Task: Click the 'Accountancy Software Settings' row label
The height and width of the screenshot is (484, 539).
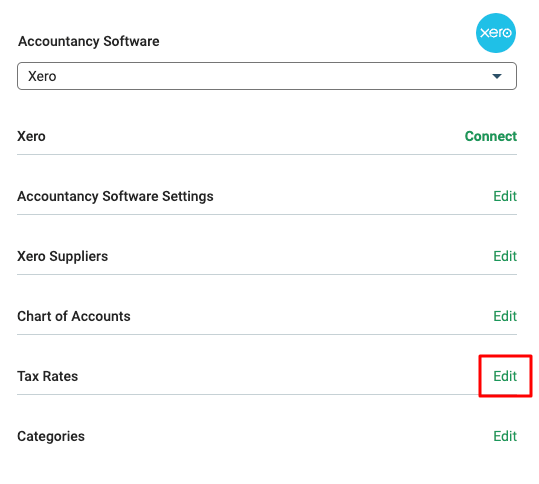Action: (x=115, y=196)
